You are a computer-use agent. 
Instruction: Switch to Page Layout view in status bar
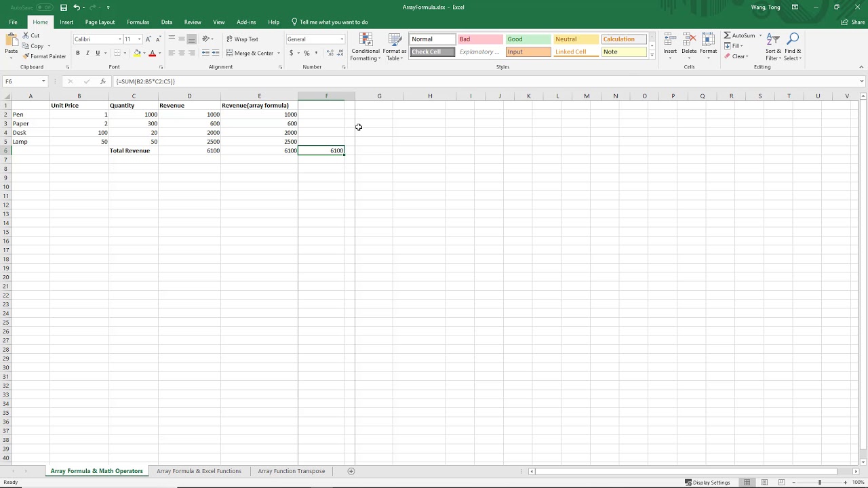pyautogui.click(x=764, y=483)
